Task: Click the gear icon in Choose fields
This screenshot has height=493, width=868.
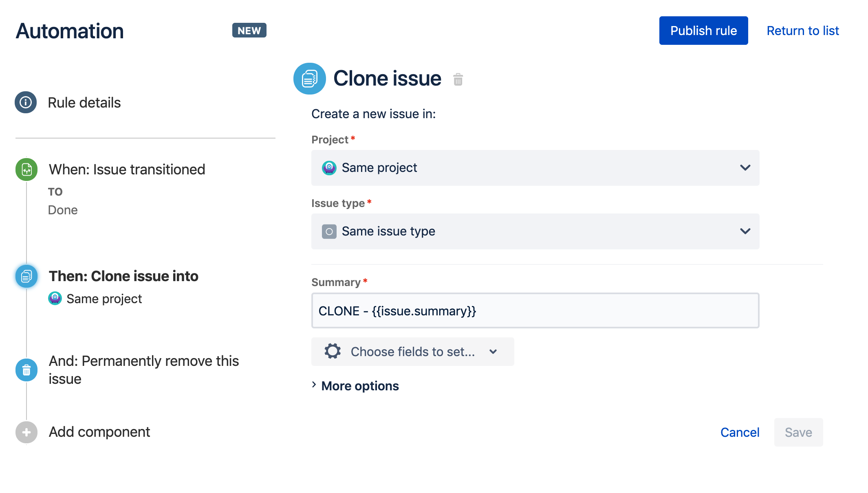Action: pos(333,351)
